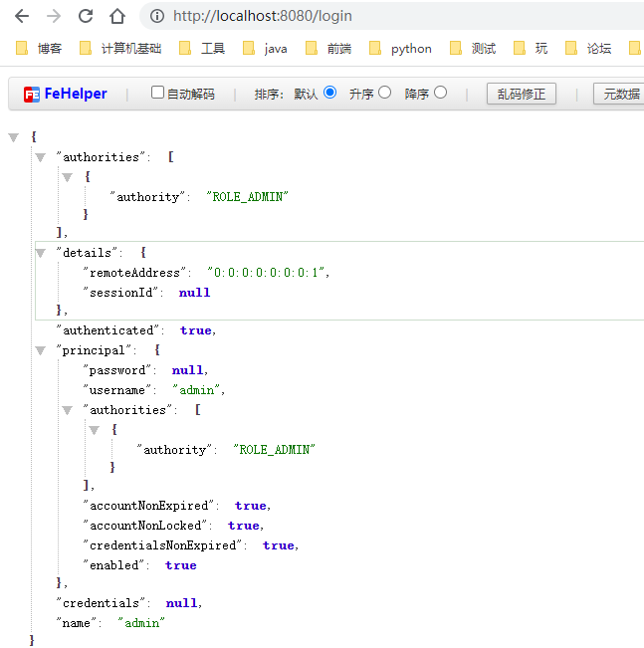
Task: Open the 测试 bookmark folder
Action: click(473, 49)
